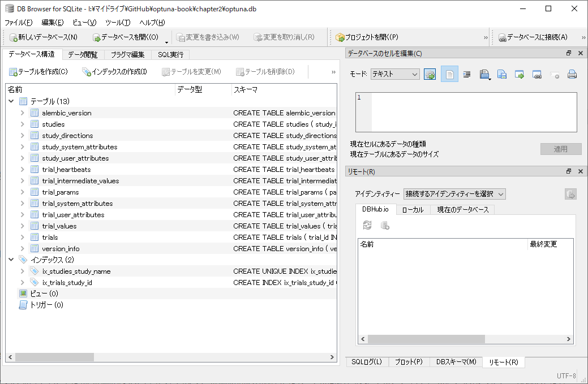Viewport: 588px width, 384px height.
Task: Open the ファイル(F) menu
Action: coord(18,23)
